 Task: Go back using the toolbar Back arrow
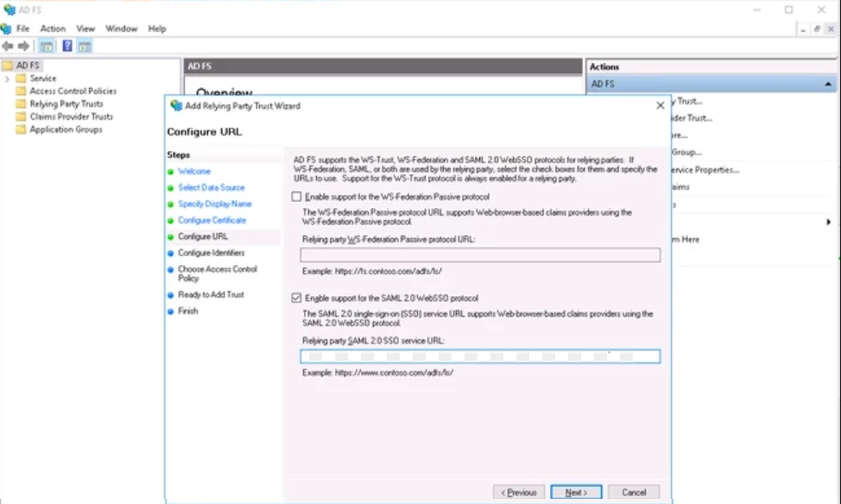[8, 46]
